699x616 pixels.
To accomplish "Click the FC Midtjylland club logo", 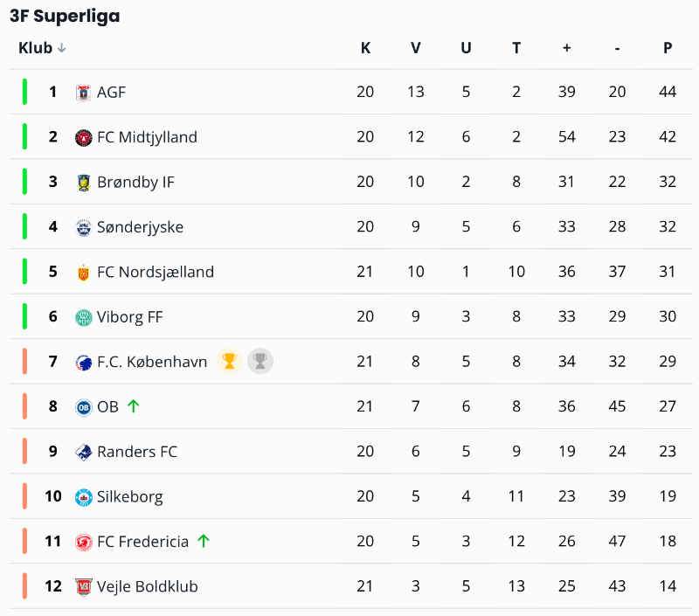I will [x=83, y=137].
